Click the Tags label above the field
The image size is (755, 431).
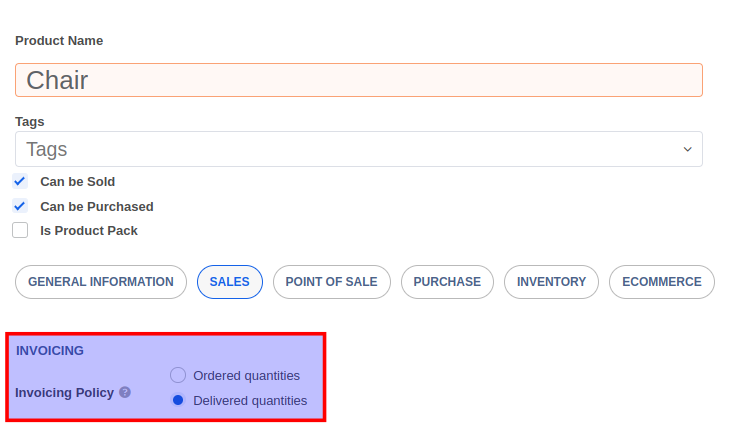point(30,121)
